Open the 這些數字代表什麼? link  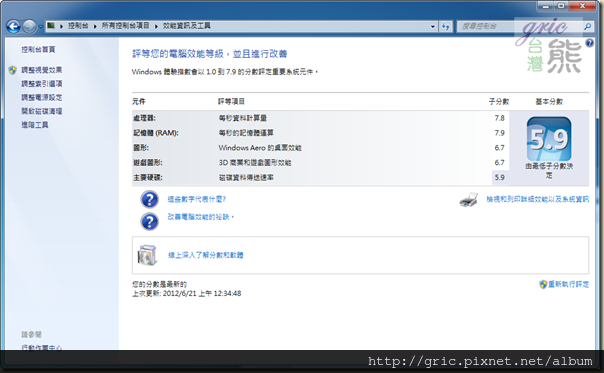[x=196, y=199]
